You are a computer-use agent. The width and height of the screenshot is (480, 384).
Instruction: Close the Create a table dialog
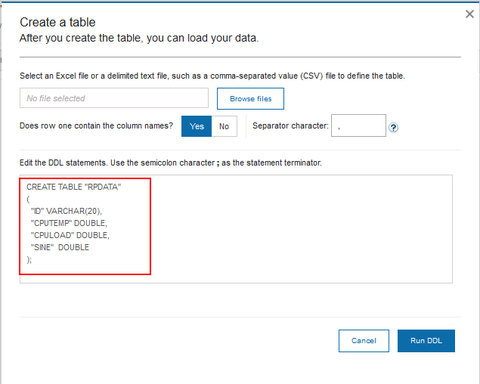[470, 14]
